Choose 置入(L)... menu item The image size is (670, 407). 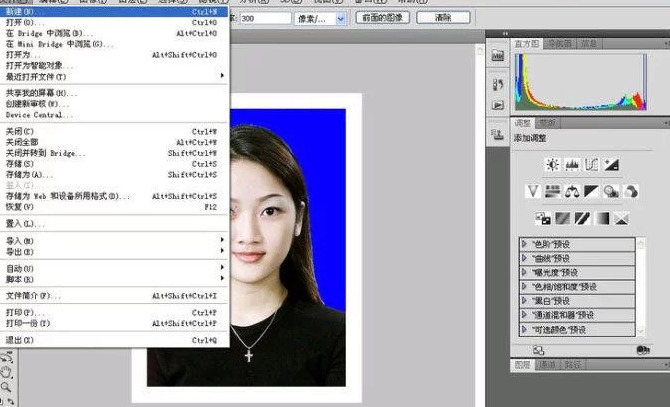pyautogui.click(x=115, y=223)
